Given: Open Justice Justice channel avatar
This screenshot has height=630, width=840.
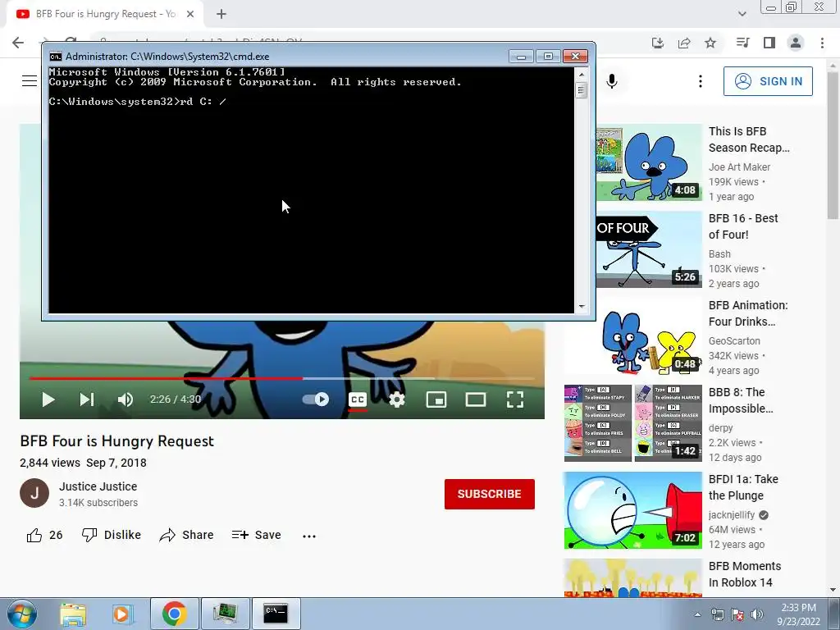Looking at the screenshot, I should point(34,493).
